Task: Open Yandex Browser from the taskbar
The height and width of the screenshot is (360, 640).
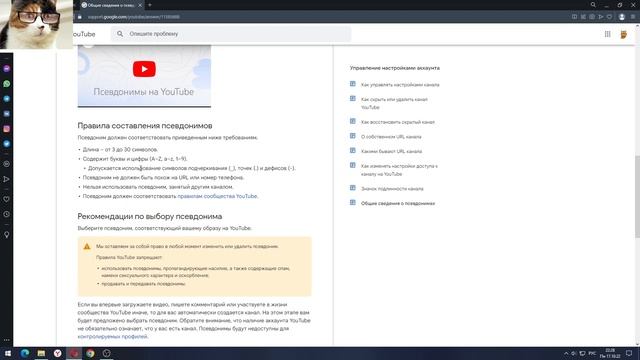Action: (58, 353)
